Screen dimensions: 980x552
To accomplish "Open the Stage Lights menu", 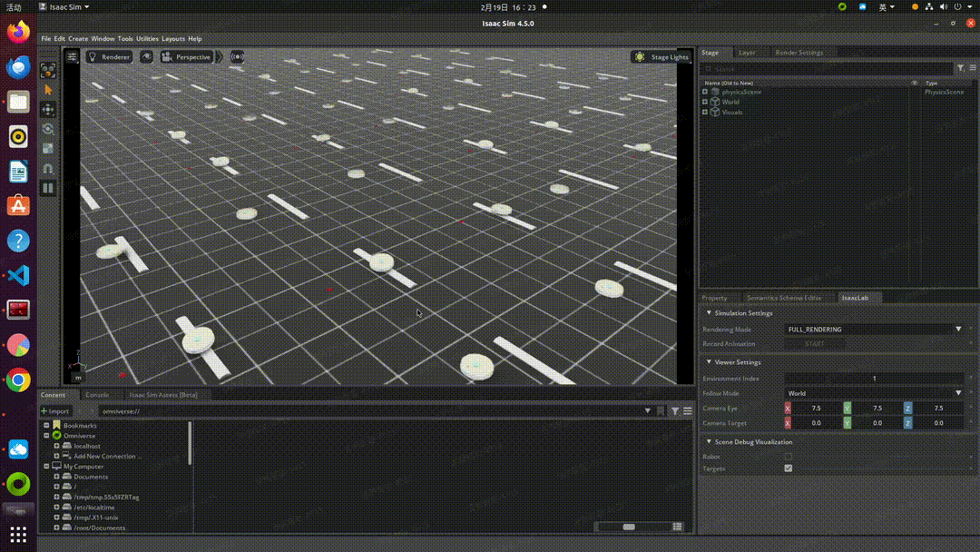I will tap(661, 57).
